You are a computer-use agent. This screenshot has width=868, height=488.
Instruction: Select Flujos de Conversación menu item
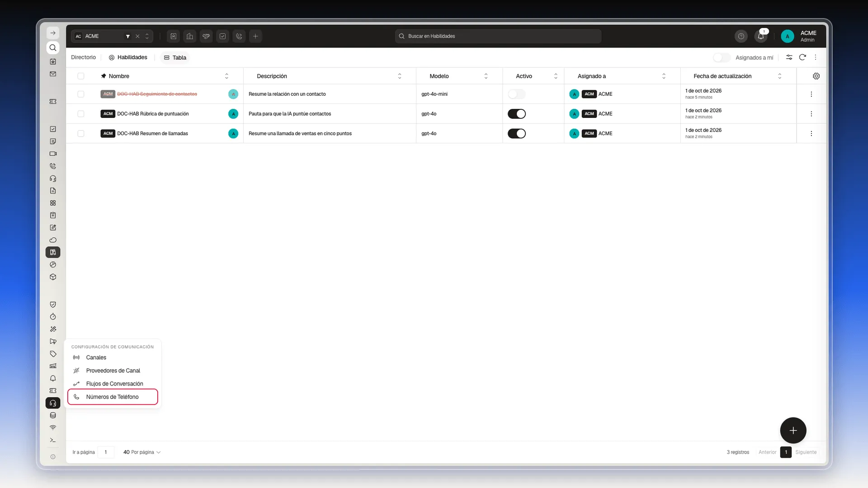(x=113, y=384)
